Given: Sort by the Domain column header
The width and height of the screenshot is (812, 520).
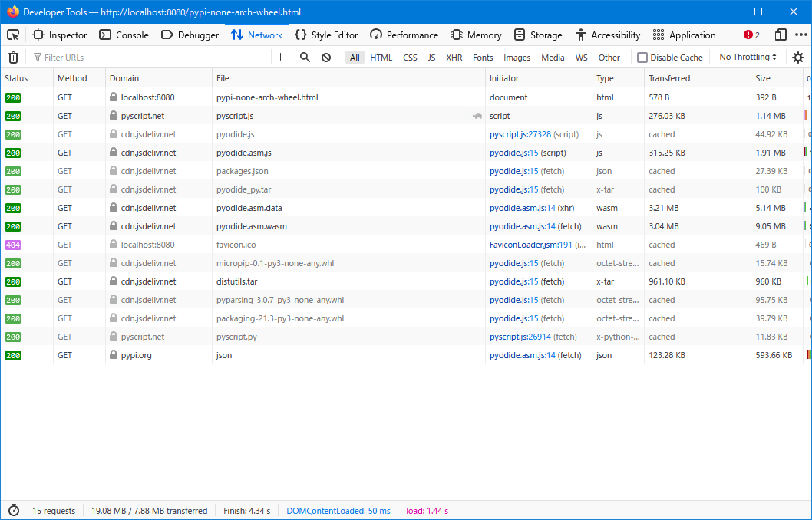Looking at the screenshot, I should (158, 78).
